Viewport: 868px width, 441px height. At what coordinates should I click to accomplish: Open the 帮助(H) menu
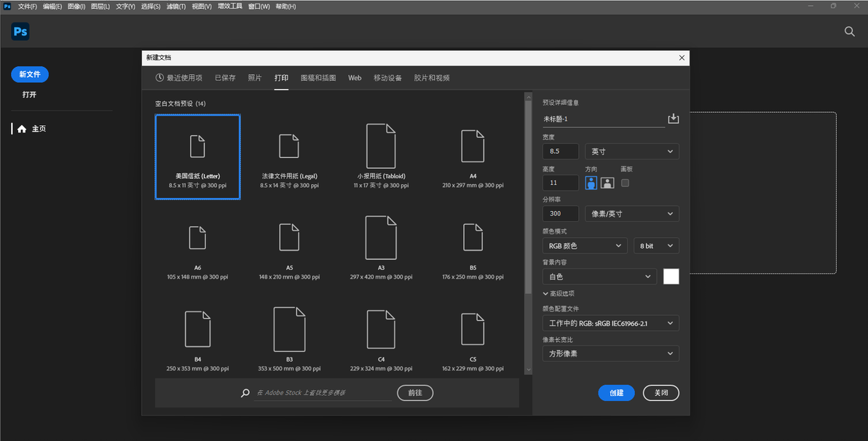point(285,7)
